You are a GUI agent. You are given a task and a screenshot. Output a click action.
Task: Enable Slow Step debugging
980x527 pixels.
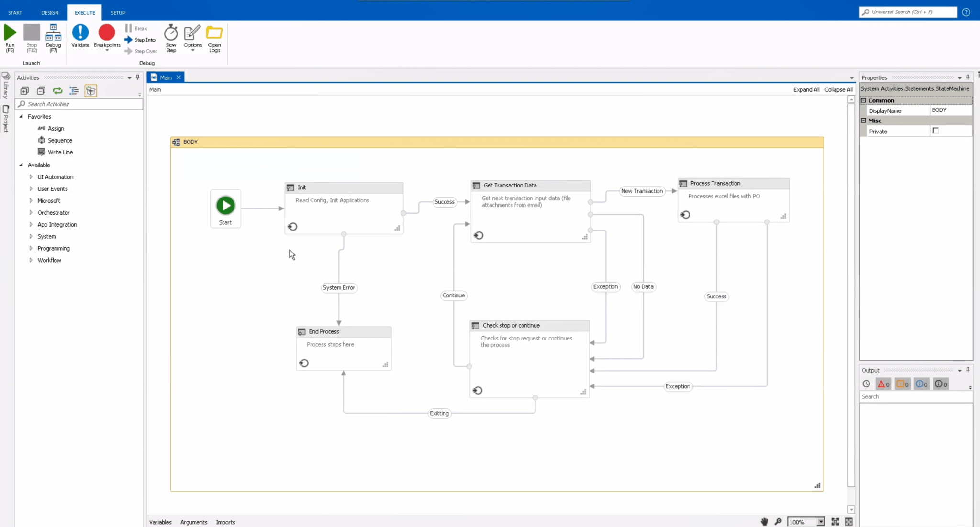click(171, 37)
